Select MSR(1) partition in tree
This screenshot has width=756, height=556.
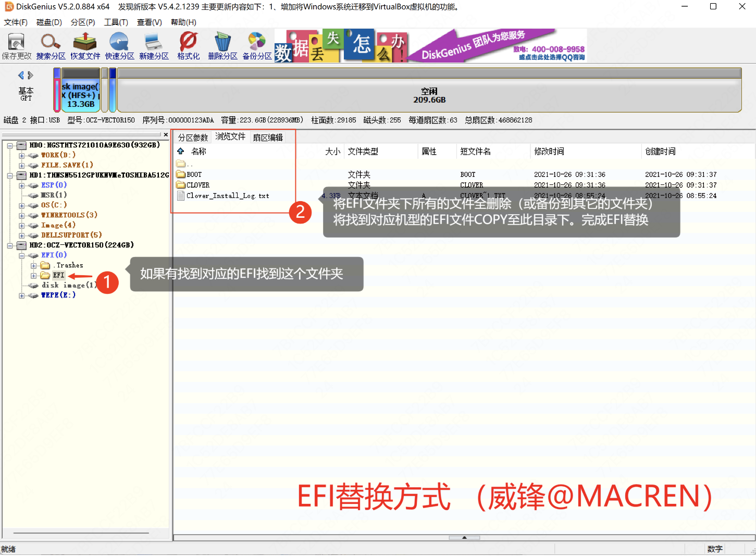pos(54,195)
